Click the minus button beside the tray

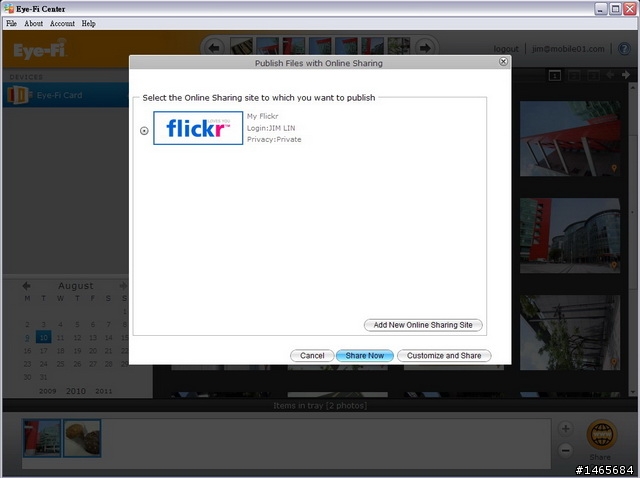tap(565, 451)
